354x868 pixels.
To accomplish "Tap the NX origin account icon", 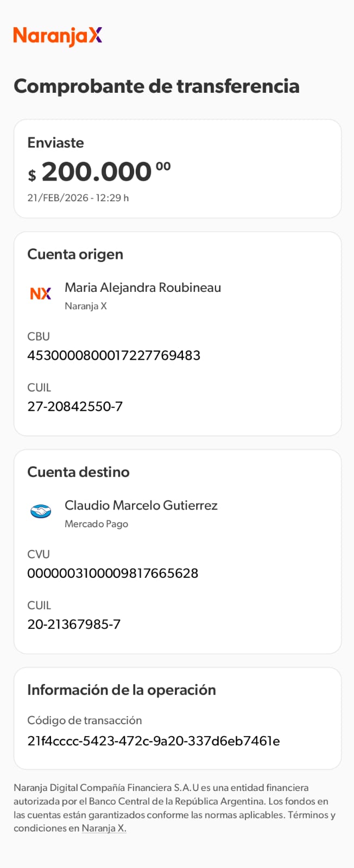I will (41, 293).
